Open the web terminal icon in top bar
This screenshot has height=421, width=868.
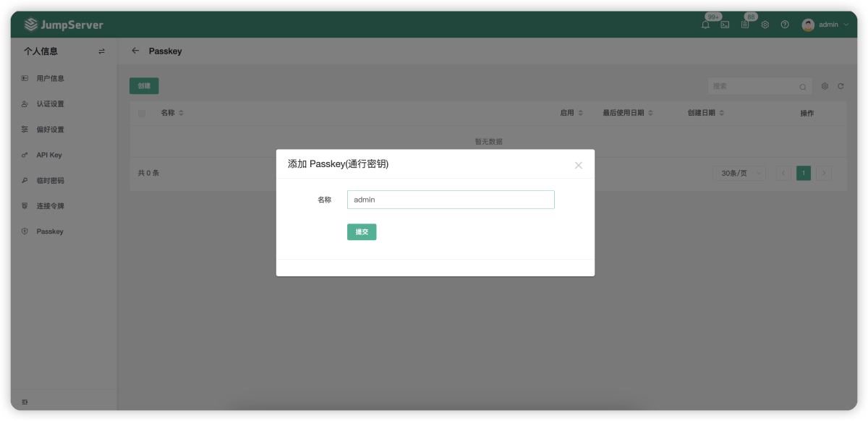tap(726, 24)
